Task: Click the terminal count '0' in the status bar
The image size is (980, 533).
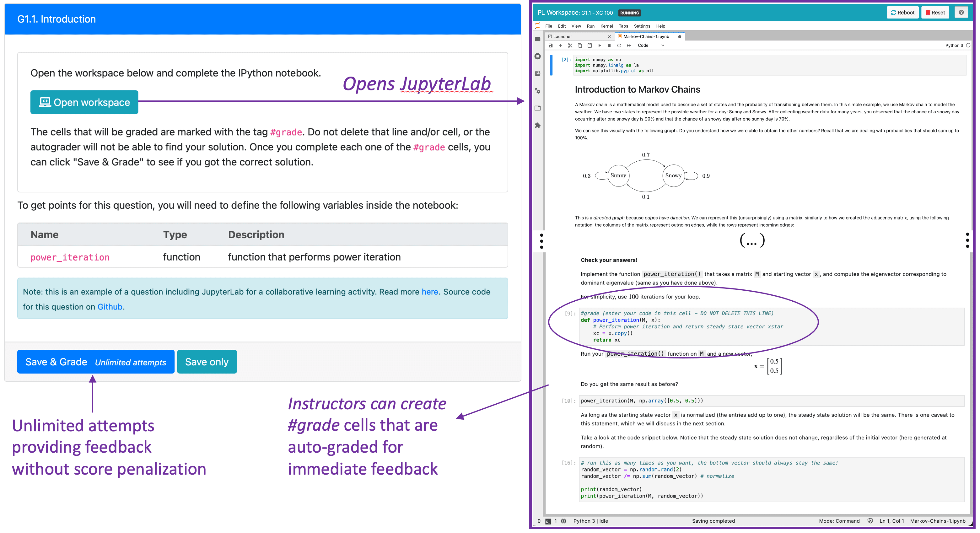Action: pos(539,521)
